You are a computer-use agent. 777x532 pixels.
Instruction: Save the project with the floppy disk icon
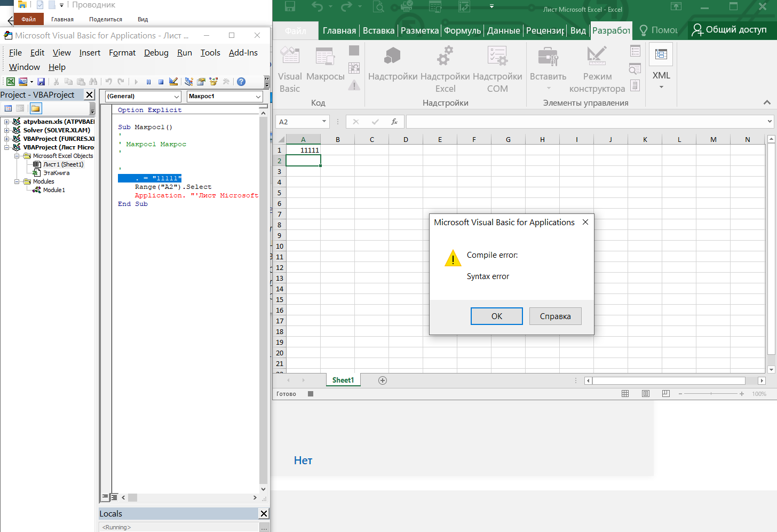pyautogui.click(x=41, y=82)
